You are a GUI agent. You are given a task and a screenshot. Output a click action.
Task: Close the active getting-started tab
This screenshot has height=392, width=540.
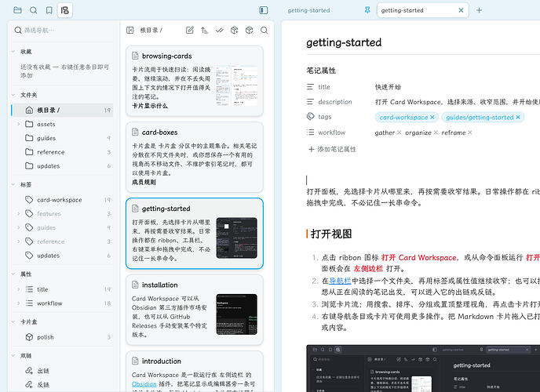tap(461, 10)
